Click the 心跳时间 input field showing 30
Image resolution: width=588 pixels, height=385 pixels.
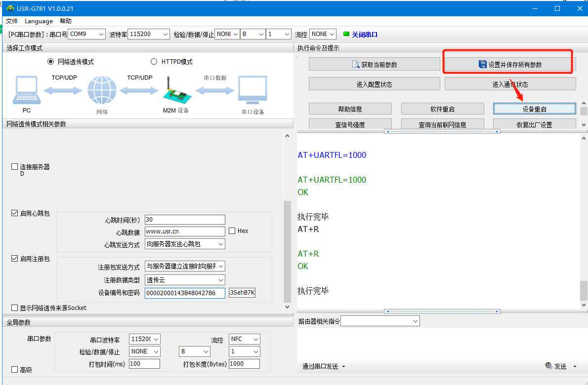pyautogui.click(x=185, y=220)
